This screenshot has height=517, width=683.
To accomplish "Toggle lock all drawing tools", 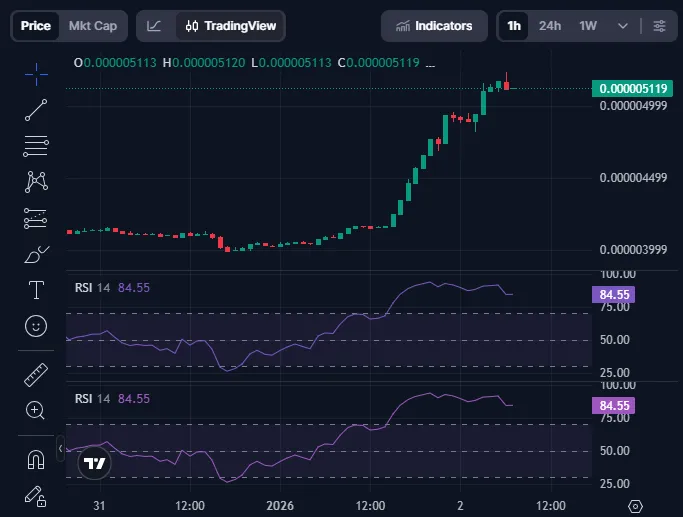I will point(35,496).
